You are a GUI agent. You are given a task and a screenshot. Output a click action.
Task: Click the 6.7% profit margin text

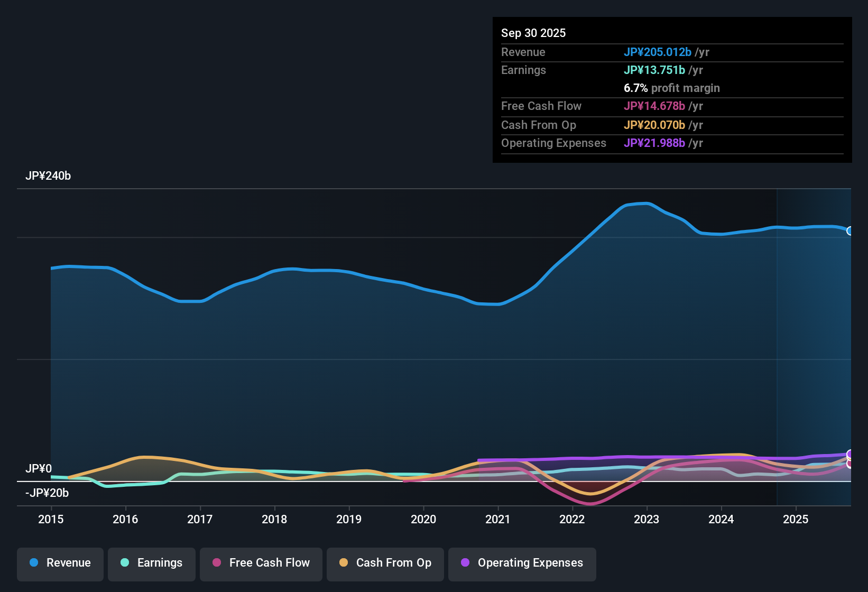click(671, 88)
